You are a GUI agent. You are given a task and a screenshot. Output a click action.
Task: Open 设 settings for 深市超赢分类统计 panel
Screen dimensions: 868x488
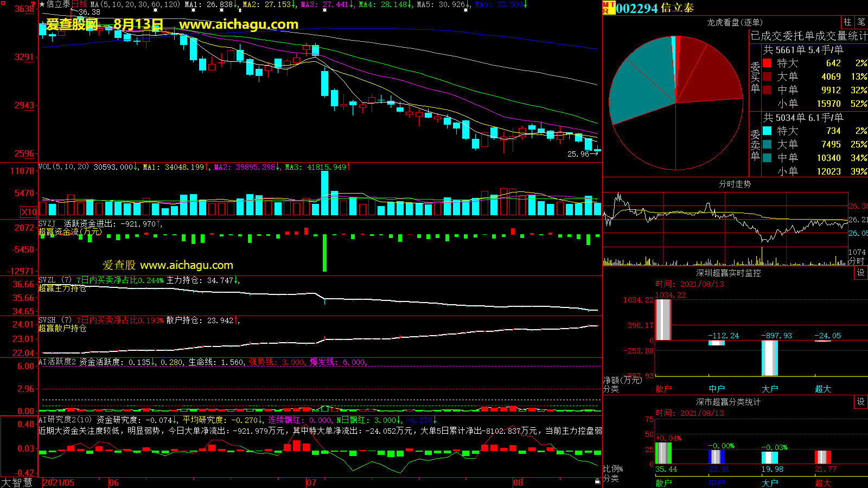860,402
